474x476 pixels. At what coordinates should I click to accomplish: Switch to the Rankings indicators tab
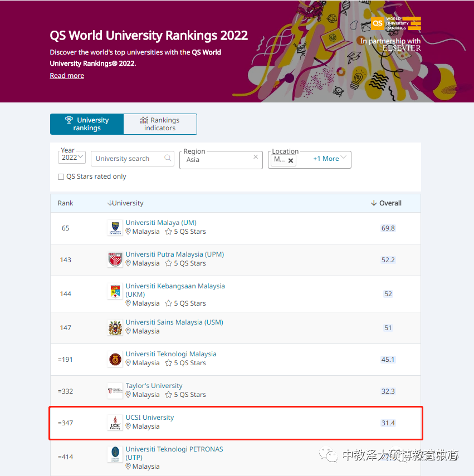(x=160, y=124)
